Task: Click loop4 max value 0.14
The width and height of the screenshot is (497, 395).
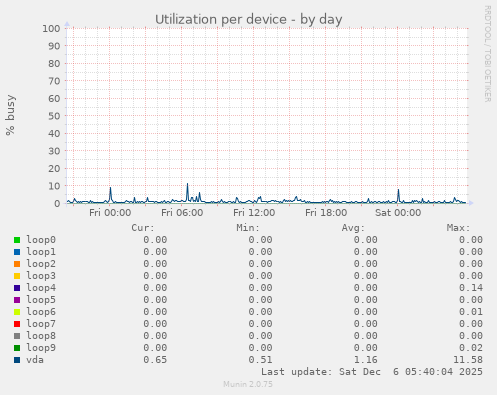Action: 471,288
